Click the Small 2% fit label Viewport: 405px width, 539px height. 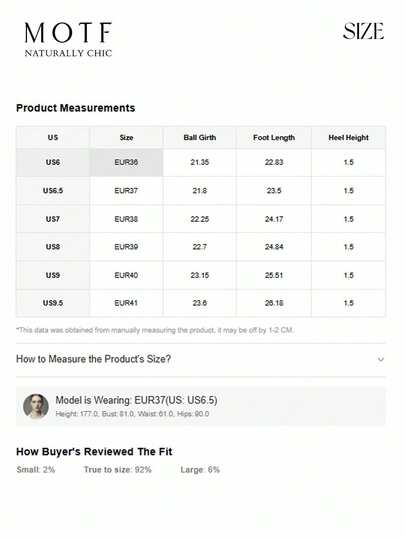coord(36,470)
